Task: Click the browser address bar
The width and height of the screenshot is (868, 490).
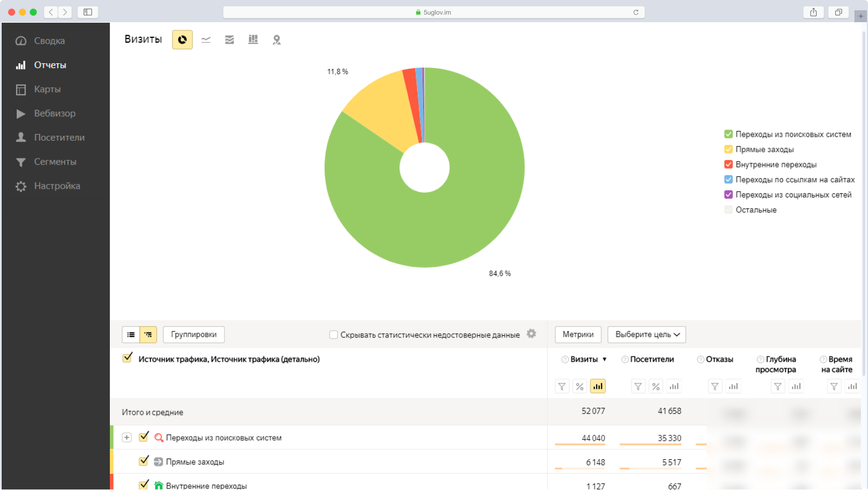Action: coord(433,12)
